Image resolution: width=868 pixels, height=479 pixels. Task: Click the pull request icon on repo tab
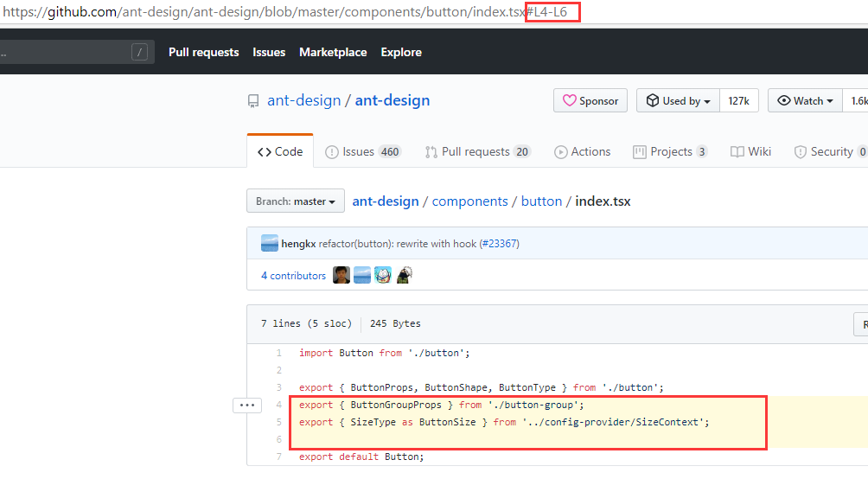[x=431, y=151]
